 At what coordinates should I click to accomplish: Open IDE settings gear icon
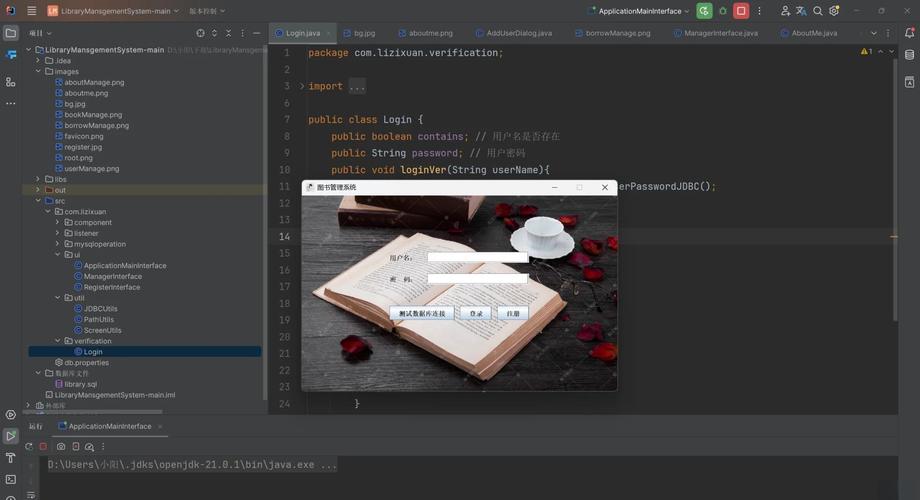pyautogui.click(x=835, y=11)
